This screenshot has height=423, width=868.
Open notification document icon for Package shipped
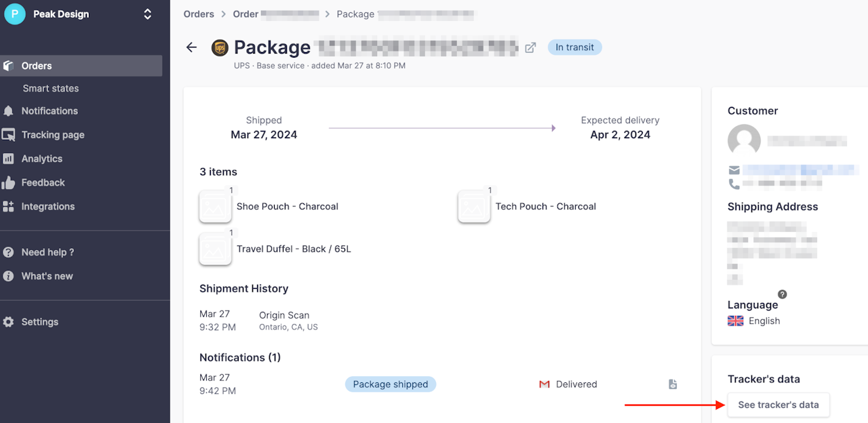(x=673, y=384)
